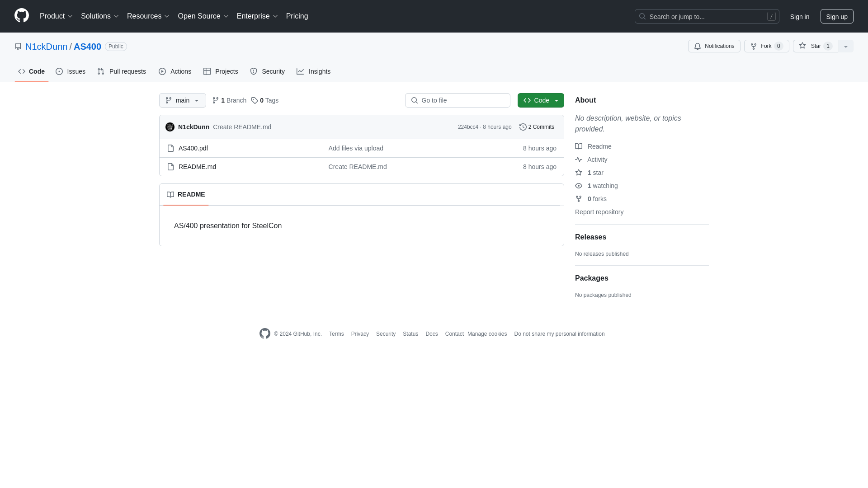View the 0 forks link
Image resolution: width=868 pixels, height=488 pixels.
click(591, 199)
